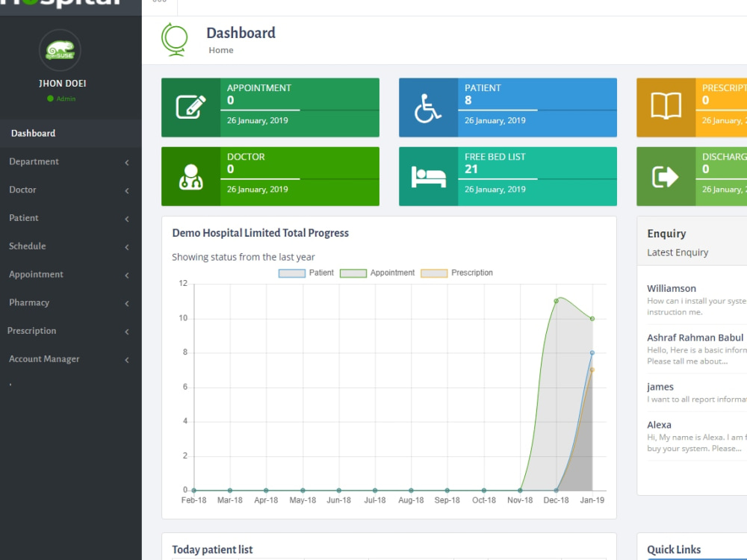Open the Alexa enquiry

[x=659, y=425]
